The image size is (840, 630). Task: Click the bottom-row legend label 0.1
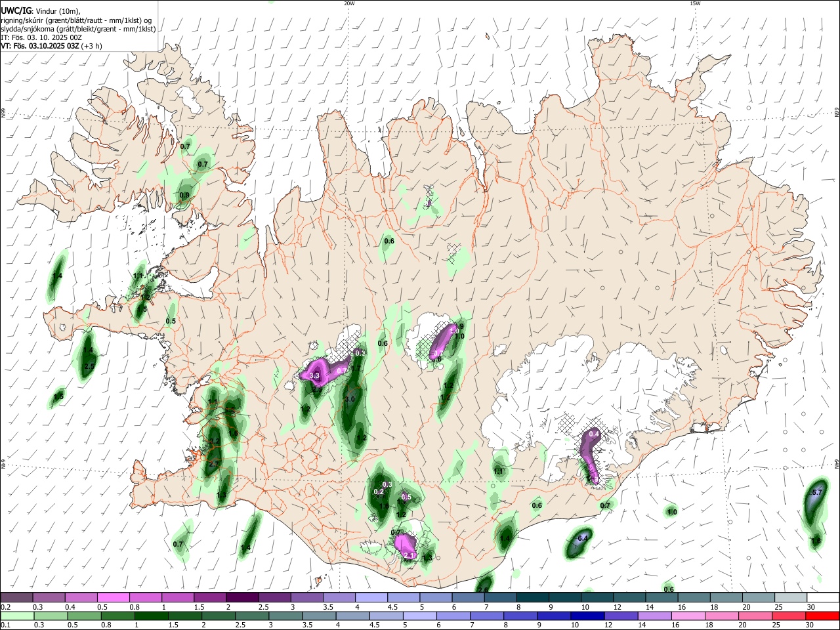6,625
